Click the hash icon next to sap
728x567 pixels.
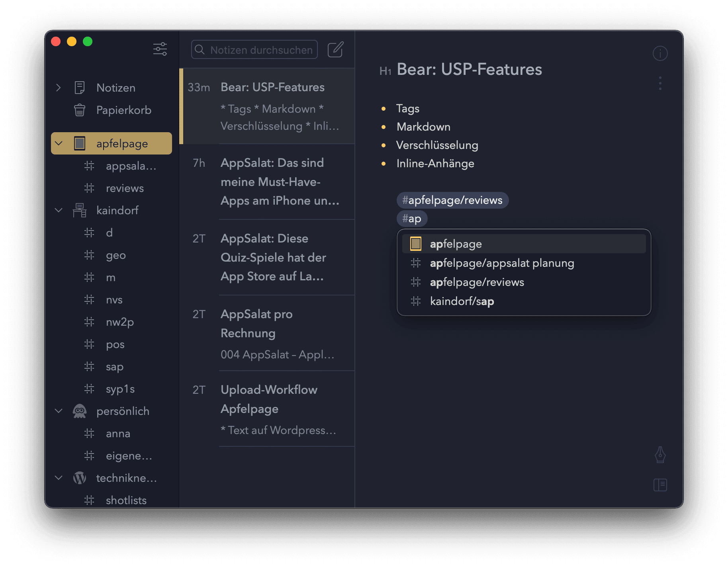click(x=89, y=366)
